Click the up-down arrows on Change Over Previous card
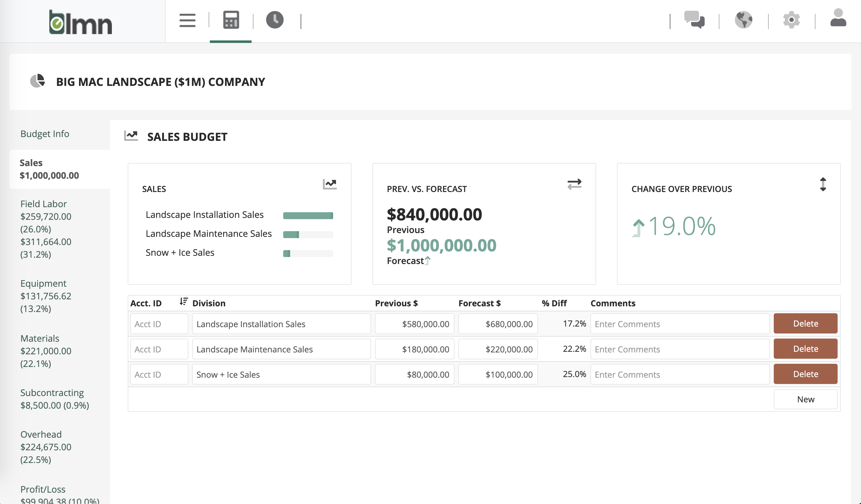Image resolution: width=861 pixels, height=504 pixels. coord(823,184)
